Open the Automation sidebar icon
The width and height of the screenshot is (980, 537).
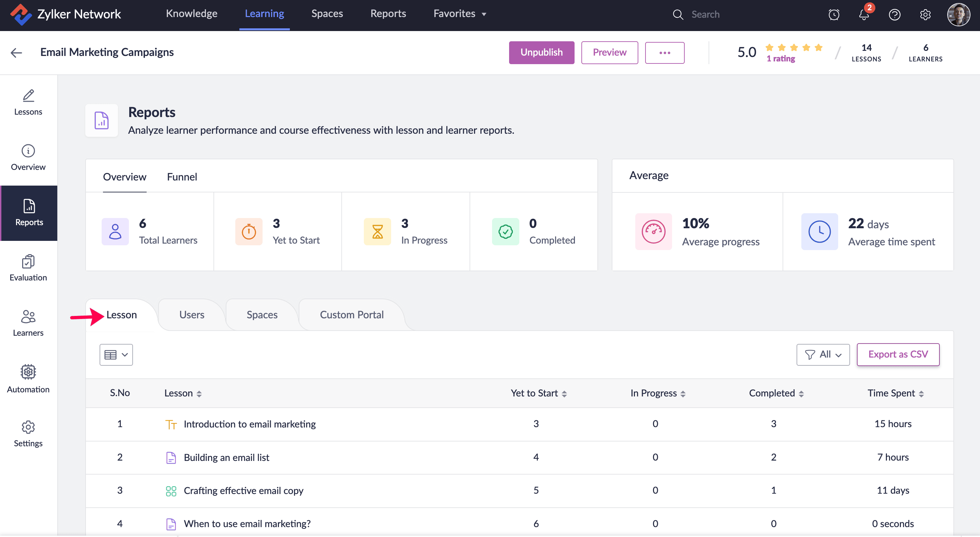[x=28, y=372]
